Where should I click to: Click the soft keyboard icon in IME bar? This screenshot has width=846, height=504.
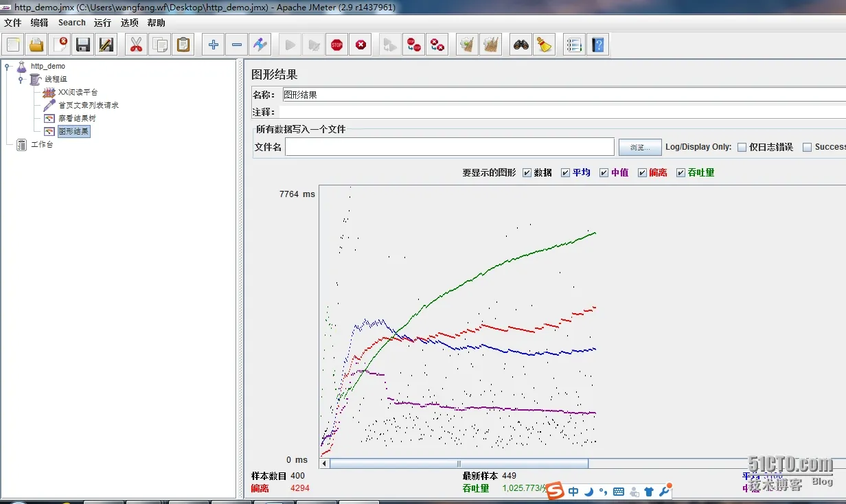618,492
